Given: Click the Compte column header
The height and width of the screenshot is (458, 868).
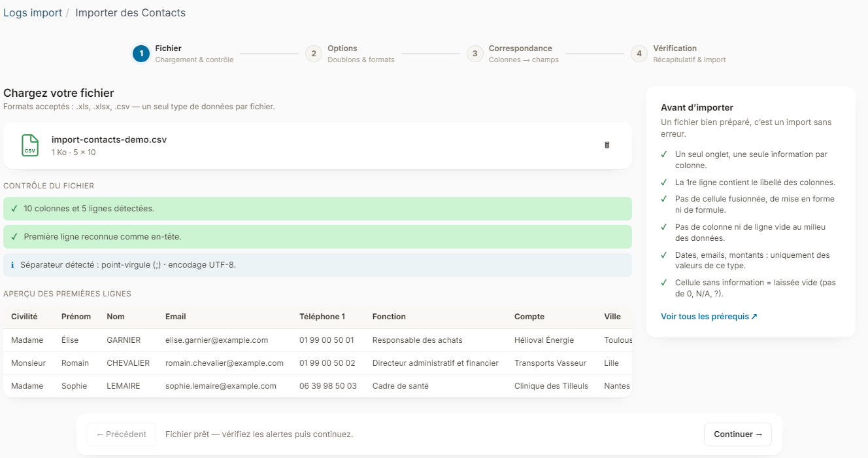Looking at the screenshot, I should (529, 317).
